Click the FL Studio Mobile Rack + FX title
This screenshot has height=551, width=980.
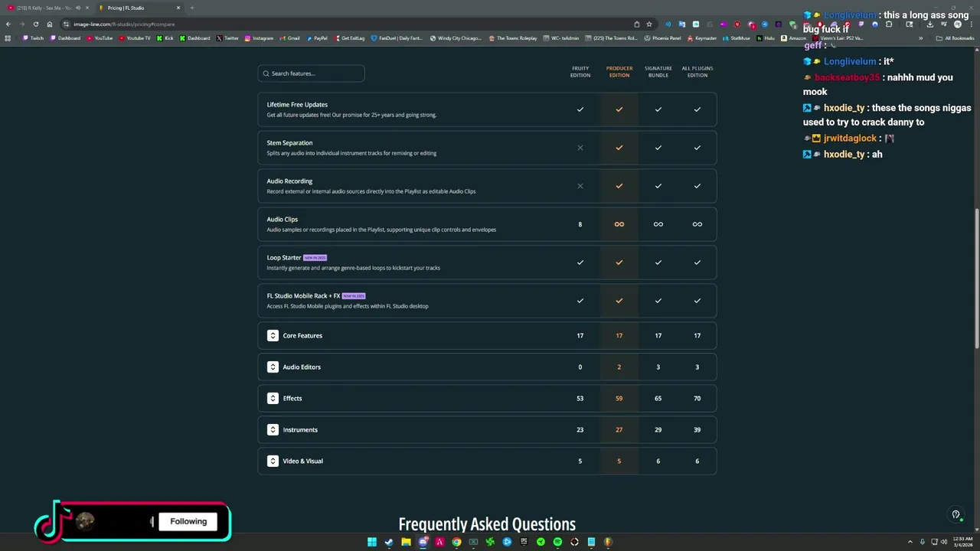pos(303,296)
